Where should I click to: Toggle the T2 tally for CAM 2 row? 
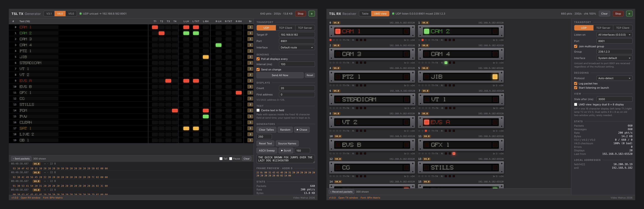pos(161,33)
